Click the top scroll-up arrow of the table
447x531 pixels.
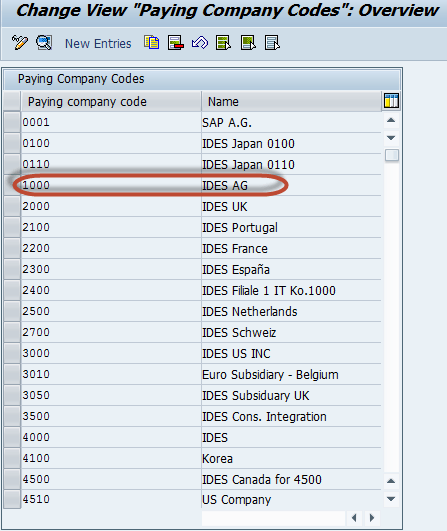click(x=391, y=120)
